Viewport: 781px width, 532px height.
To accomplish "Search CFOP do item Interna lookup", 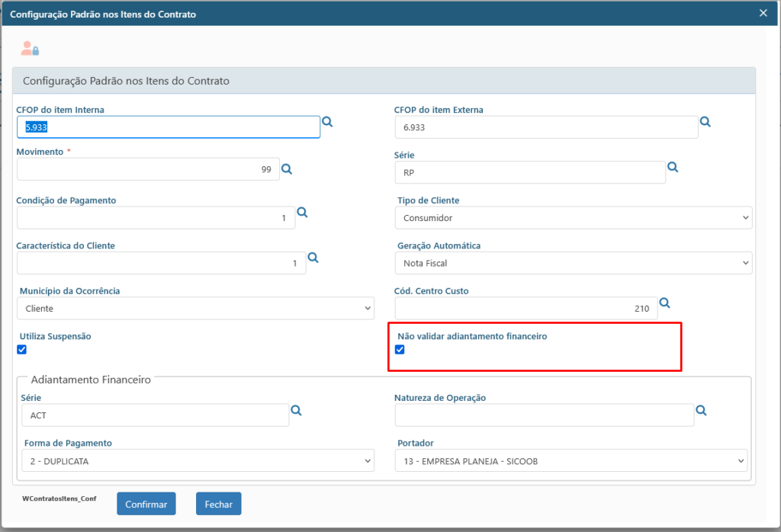I will click(327, 122).
